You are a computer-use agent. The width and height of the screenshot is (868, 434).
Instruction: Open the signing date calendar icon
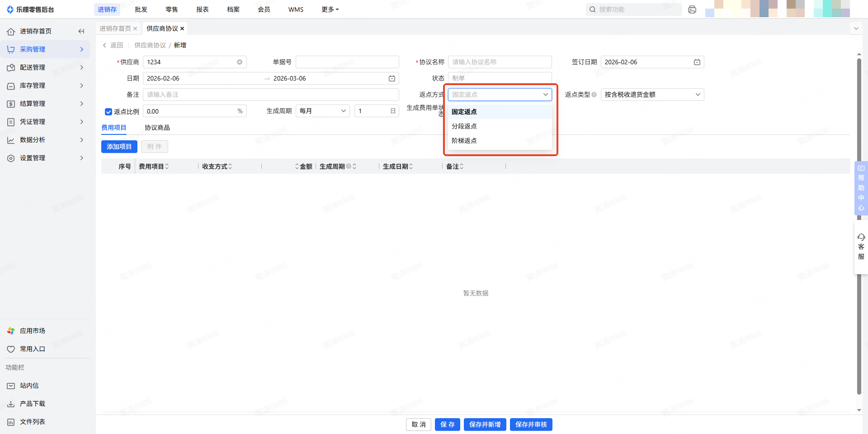(x=697, y=62)
